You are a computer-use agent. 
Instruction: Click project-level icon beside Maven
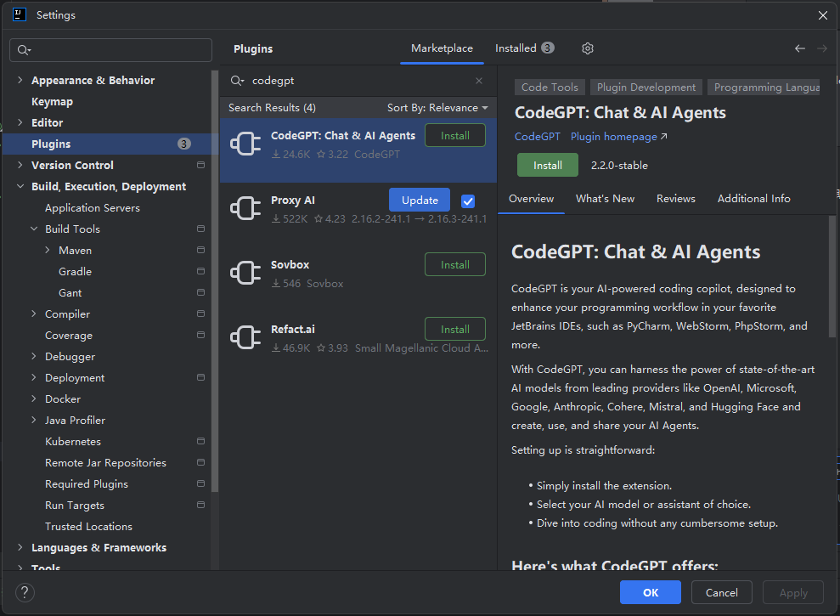(x=201, y=250)
